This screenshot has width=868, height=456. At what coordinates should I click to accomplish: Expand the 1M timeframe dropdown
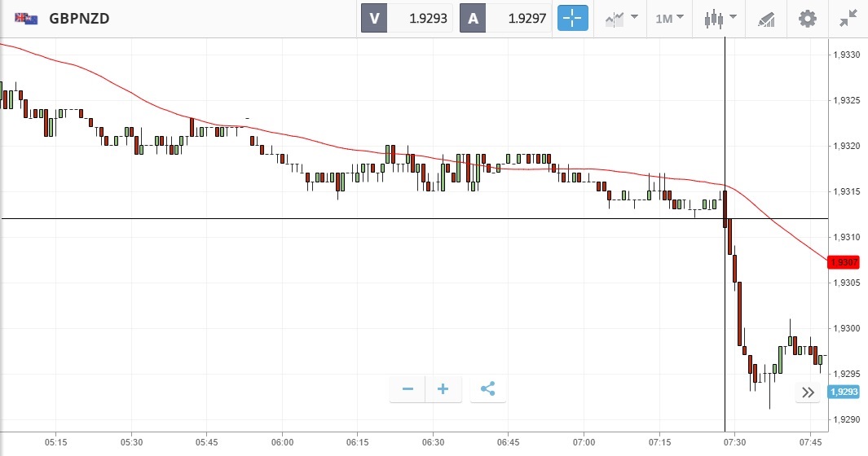click(x=669, y=18)
